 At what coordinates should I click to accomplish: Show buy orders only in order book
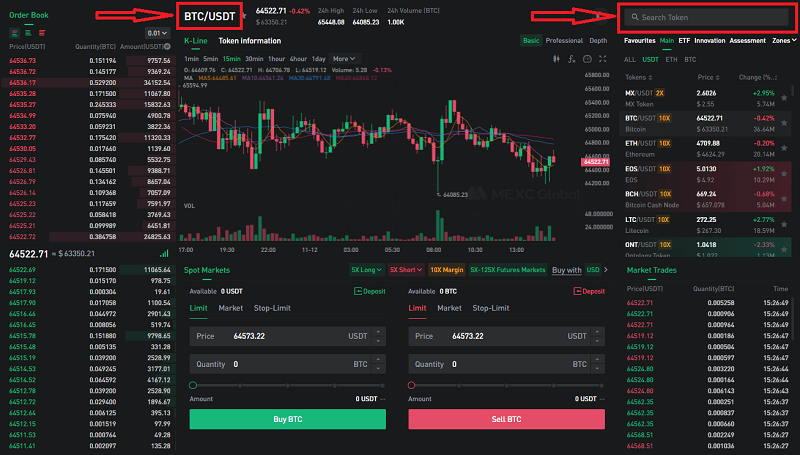[28, 33]
